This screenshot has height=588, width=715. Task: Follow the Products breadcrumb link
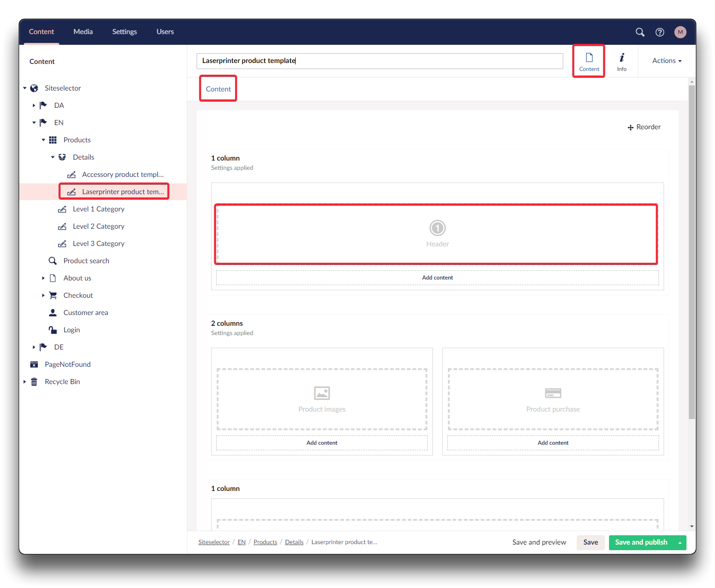[x=265, y=542]
